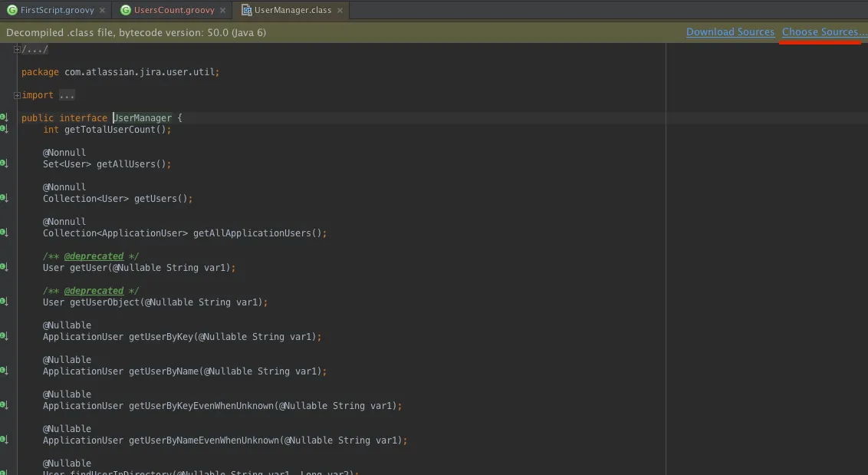Image resolution: width=868 pixels, height=475 pixels.
Task: Expand the folded import statements
Action: point(17,95)
